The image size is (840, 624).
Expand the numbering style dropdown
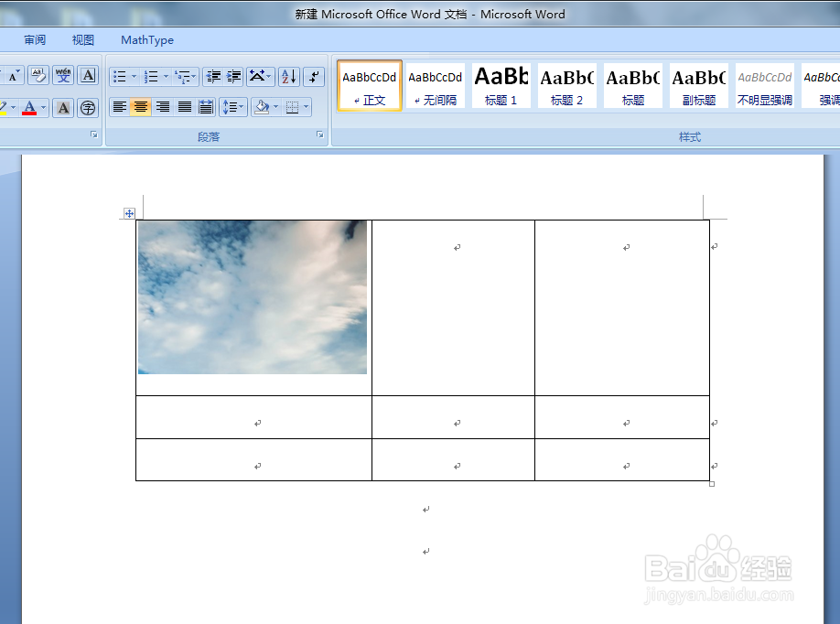166,77
